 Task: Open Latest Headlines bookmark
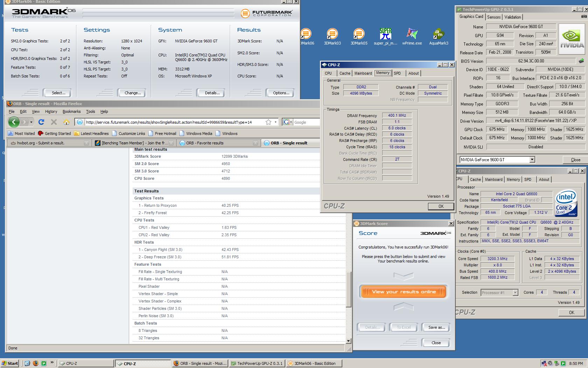[x=91, y=134]
